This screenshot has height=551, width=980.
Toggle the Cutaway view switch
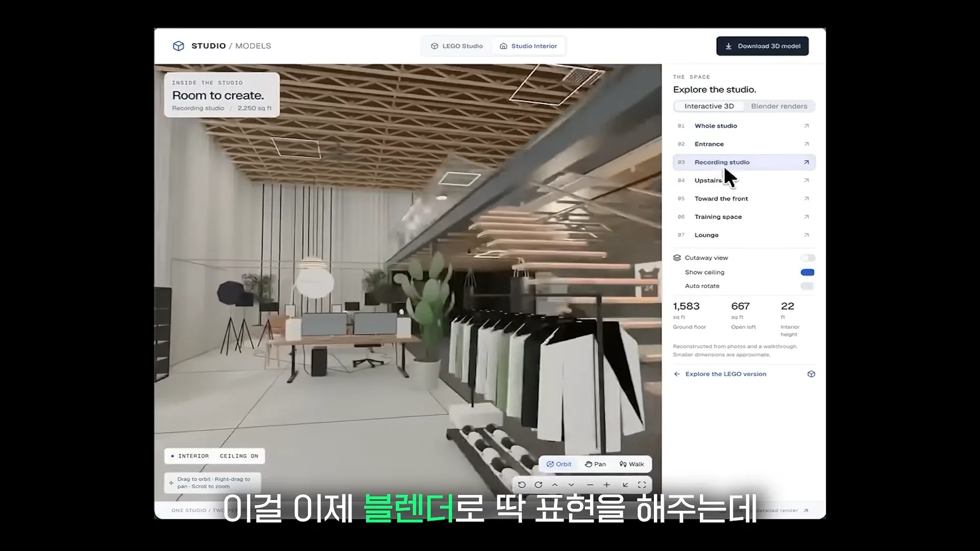point(807,258)
